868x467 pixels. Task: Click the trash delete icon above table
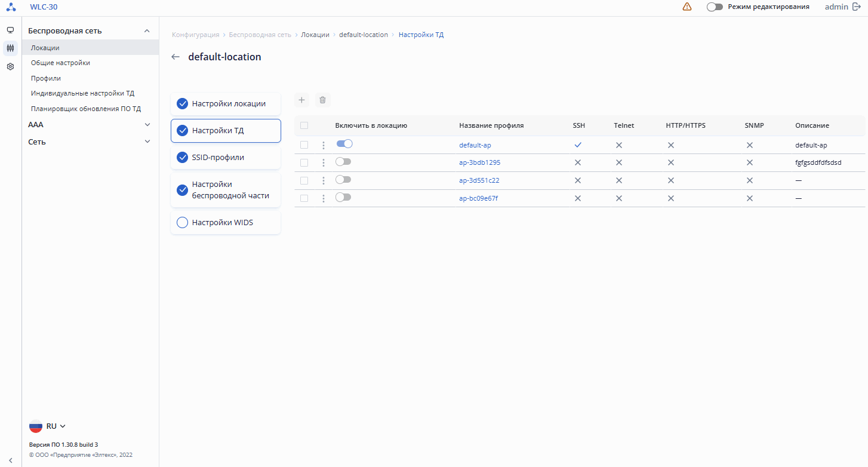322,100
